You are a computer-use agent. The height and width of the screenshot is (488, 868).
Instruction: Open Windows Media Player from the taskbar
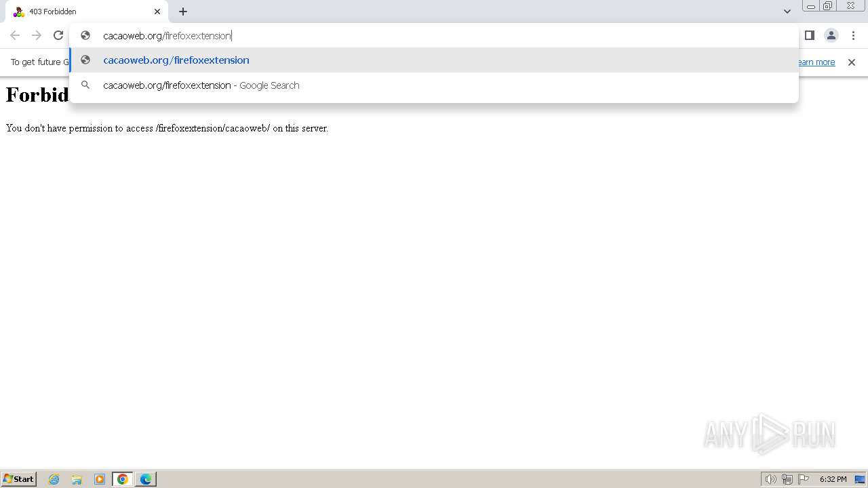pos(100,479)
